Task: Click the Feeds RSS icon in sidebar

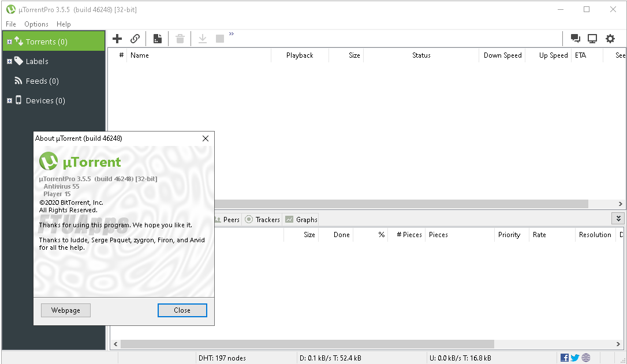Action: pos(18,81)
